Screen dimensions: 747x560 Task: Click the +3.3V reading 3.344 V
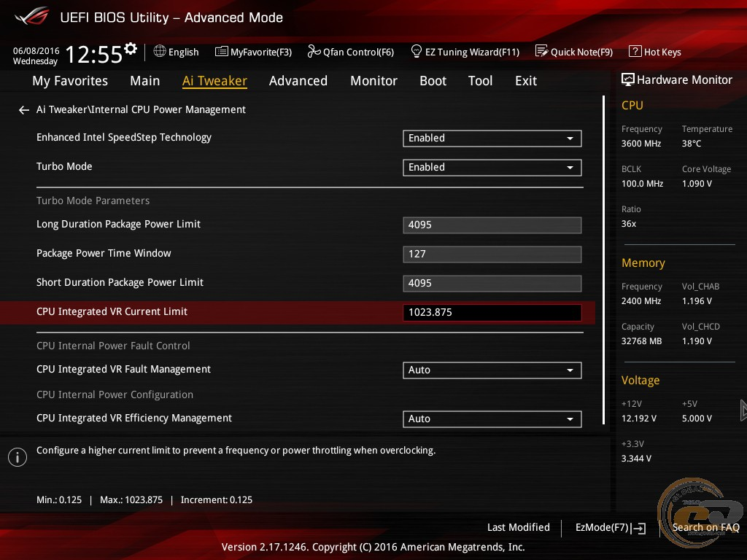pyautogui.click(x=636, y=459)
